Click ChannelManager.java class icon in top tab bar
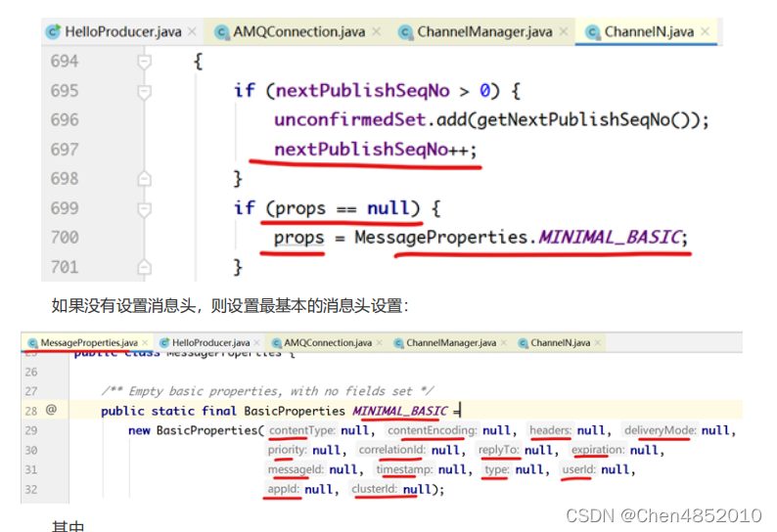Screen dimensions: 777x532 [406, 32]
